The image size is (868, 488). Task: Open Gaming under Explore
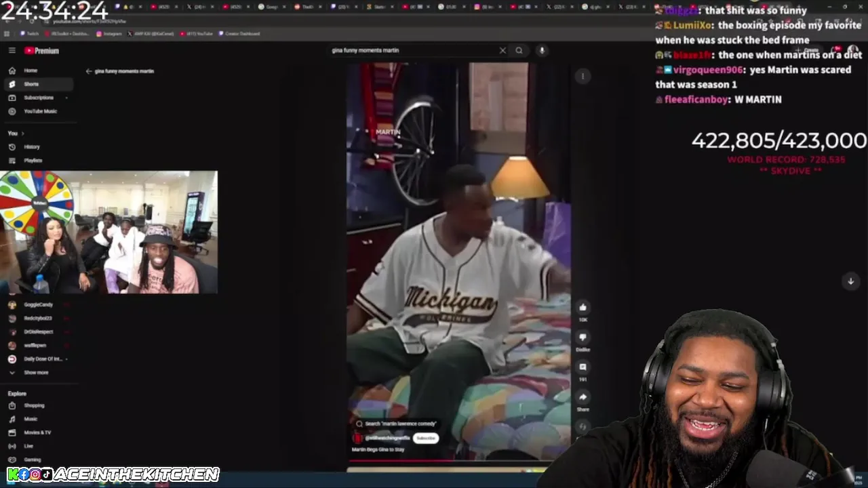pyautogui.click(x=32, y=460)
